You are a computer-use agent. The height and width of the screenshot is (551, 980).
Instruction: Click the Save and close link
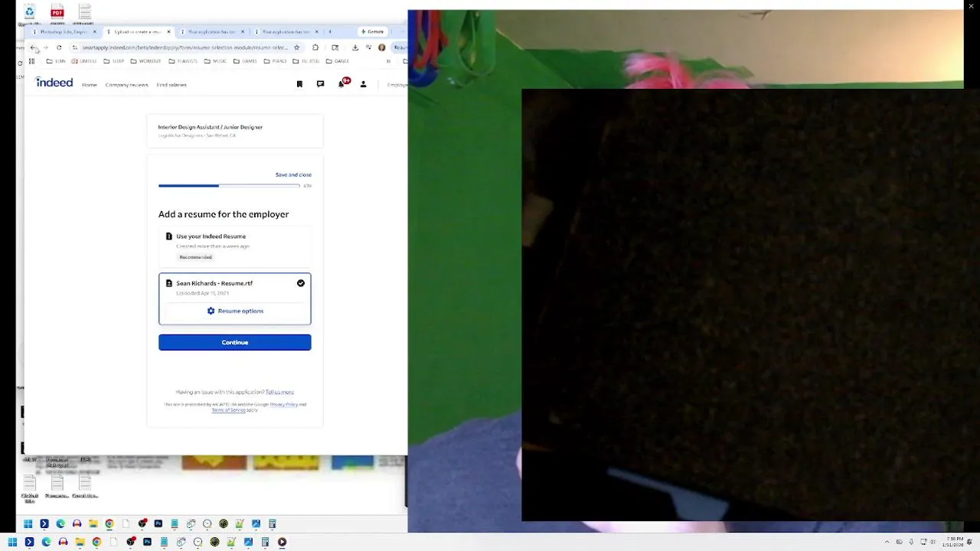293,174
